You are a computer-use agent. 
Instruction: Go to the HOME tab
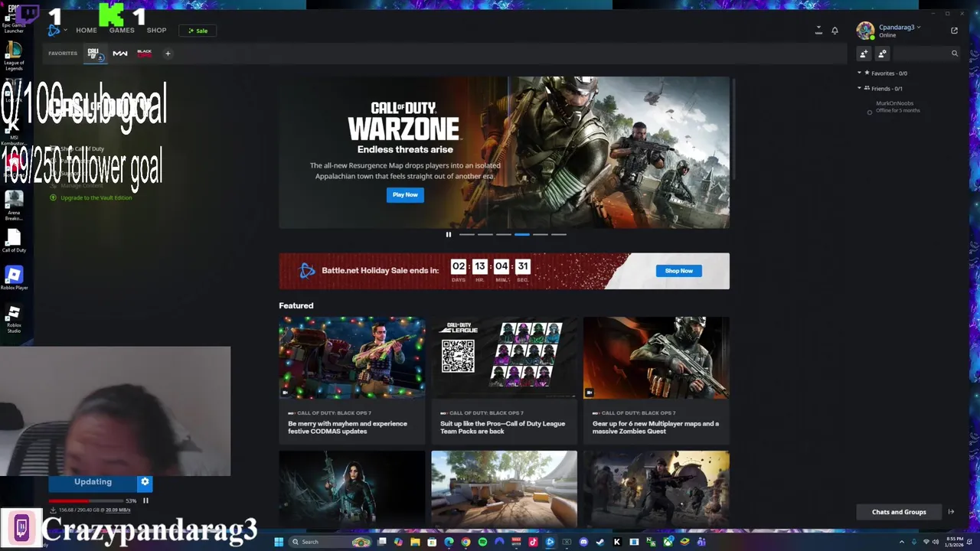tap(87, 31)
